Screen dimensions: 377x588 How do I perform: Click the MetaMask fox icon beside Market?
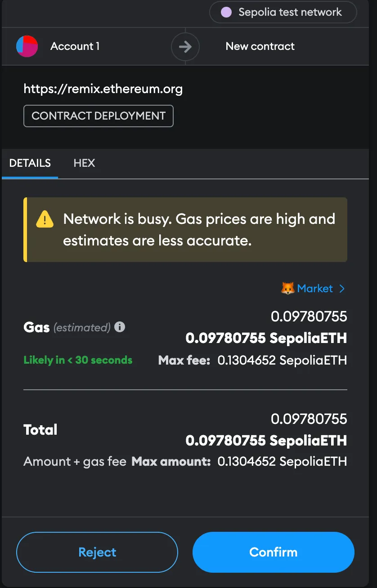pos(287,288)
